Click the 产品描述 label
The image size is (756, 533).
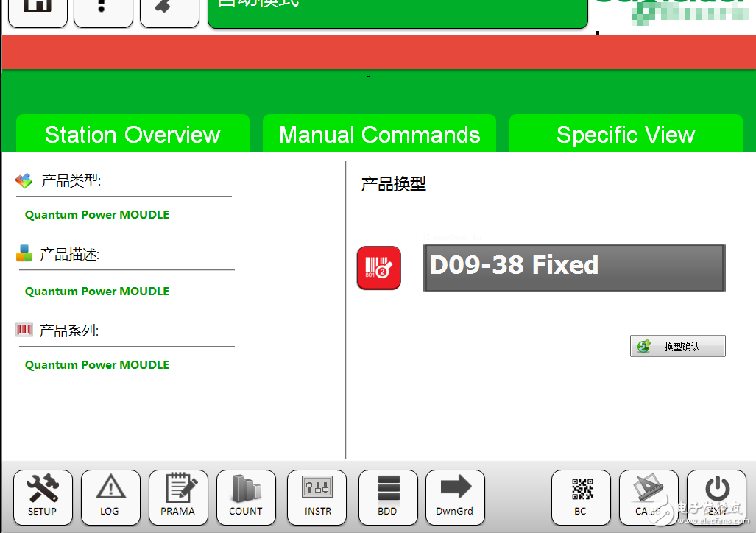click(x=70, y=254)
